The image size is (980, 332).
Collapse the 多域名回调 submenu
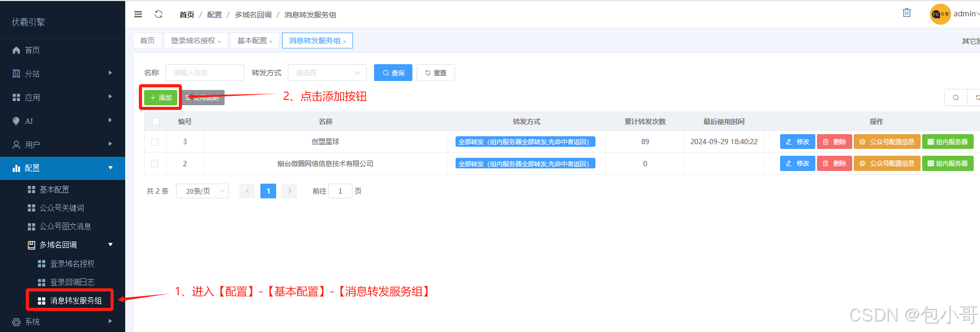coord(110,244)
